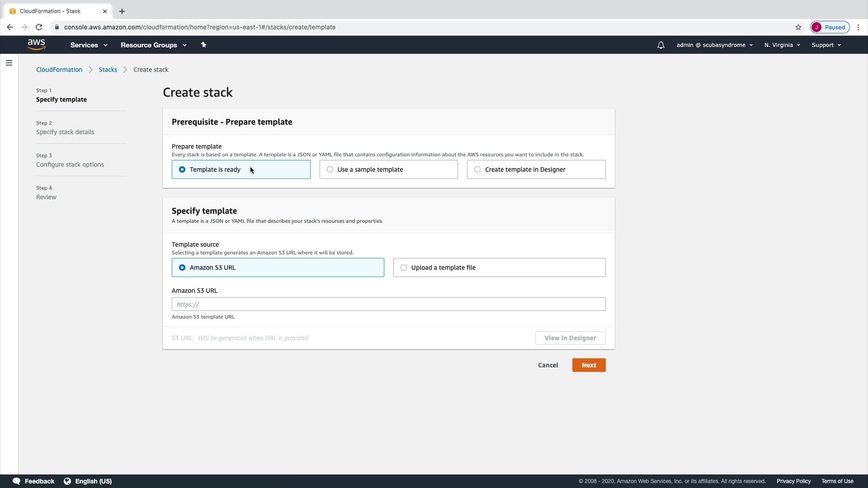Click the Feedback speech bubble icon
Screen dimensions: 868x488
coord(16,481)
